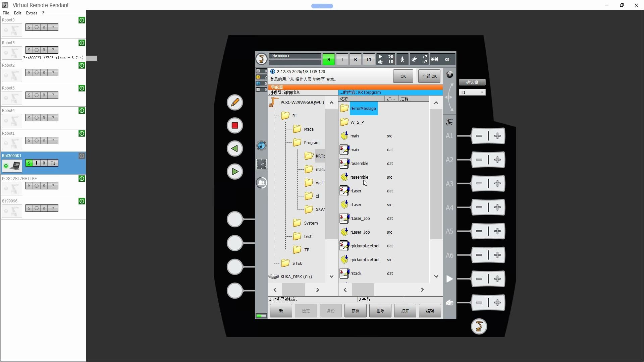644x362 pixels.
Task: Click the 打开 open button
Action: coord(405,311)
